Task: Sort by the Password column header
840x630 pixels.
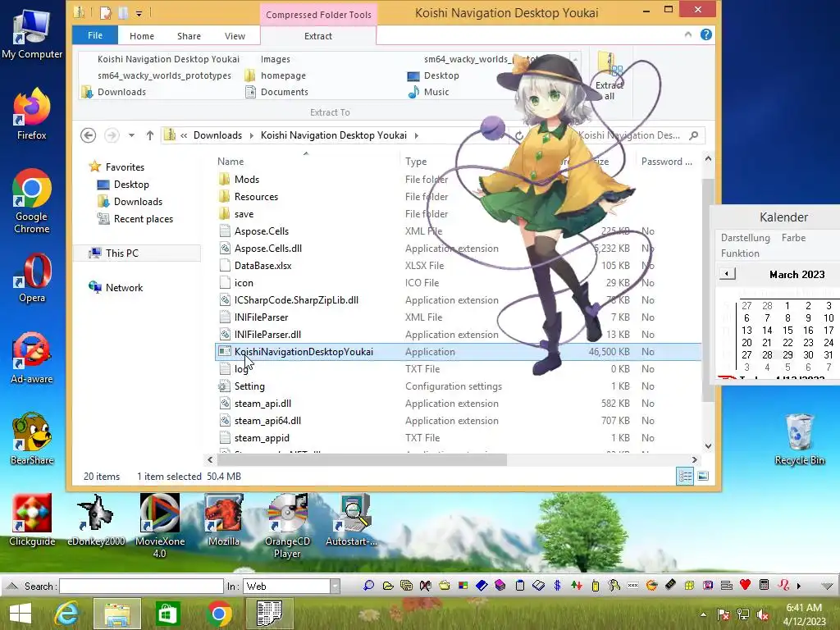Action: [666, 162]
